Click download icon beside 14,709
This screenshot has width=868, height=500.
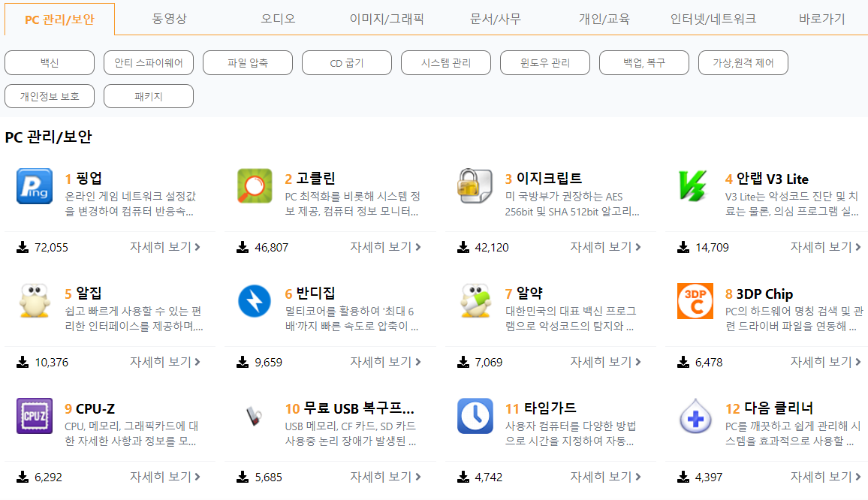pos(683,248)
